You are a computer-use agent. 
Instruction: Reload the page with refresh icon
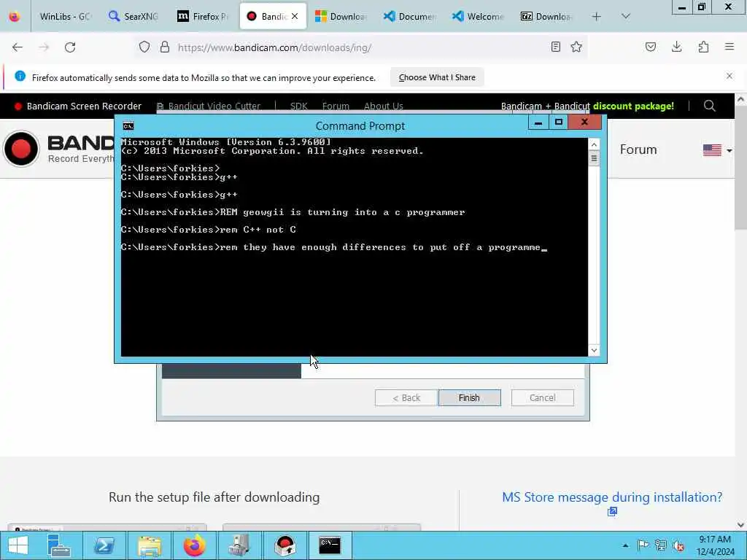point(70,47)
